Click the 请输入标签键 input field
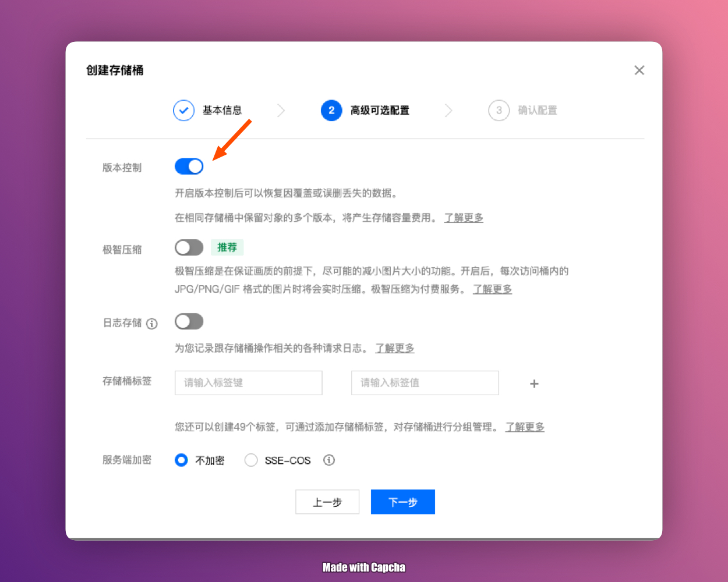This screenshot has height=582, width=728. pos(249,383)
